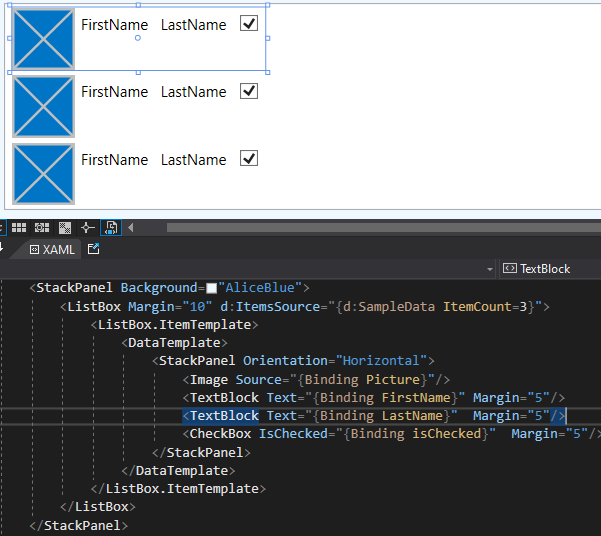
Task: Select second list item's image placeholder
Action: click(43, 106)
